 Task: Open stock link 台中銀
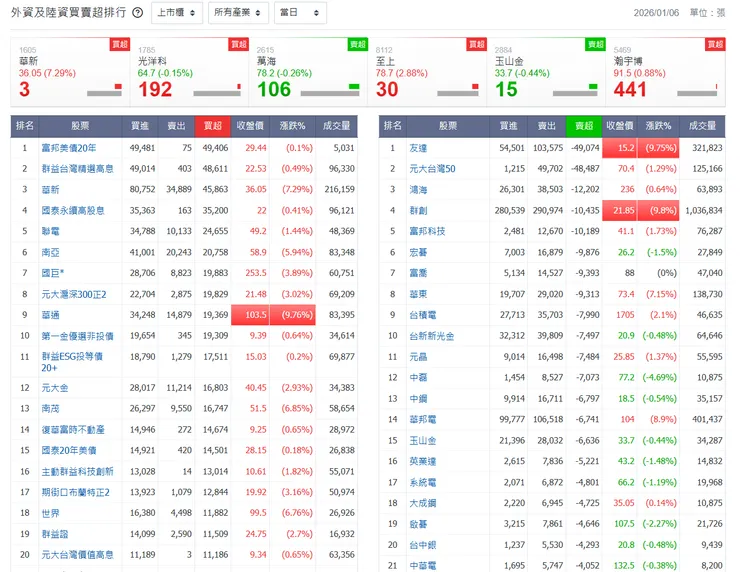coord(423,545)
